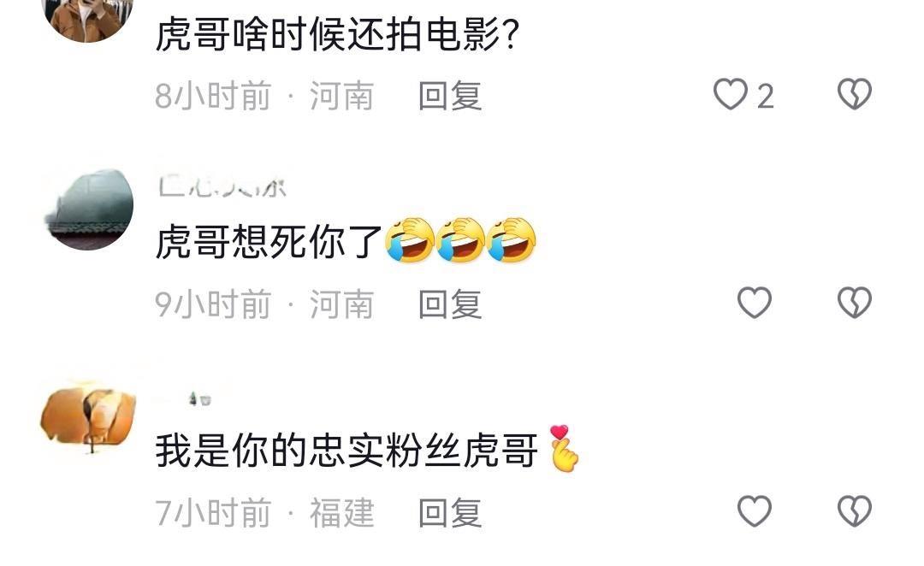Tap the finger heart emoji

(x=564, y=448)
